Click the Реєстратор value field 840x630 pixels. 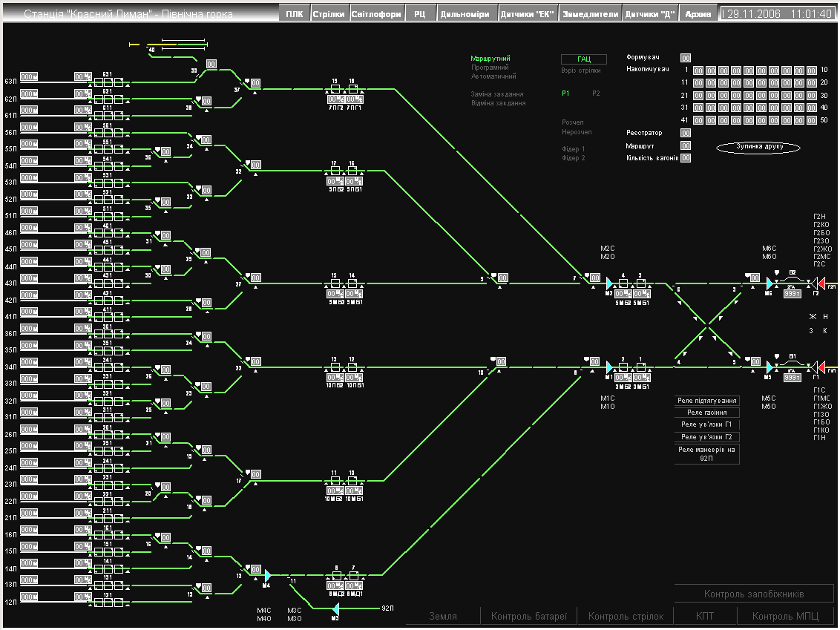(686, 133)
